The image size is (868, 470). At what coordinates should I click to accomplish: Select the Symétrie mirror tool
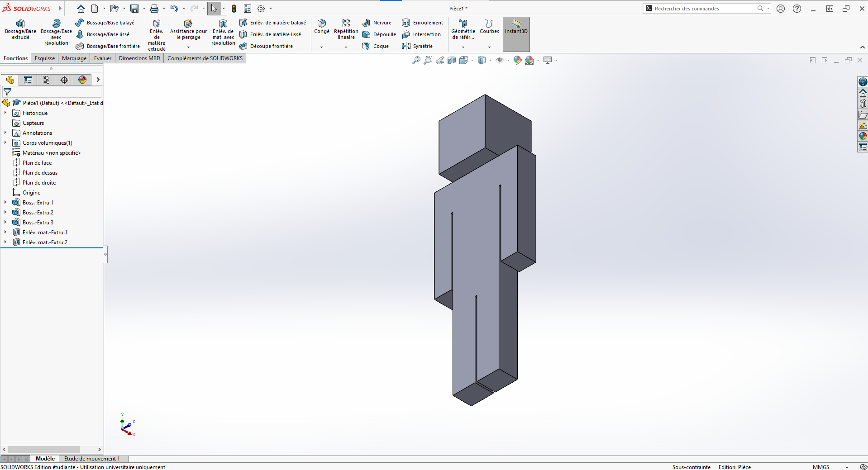pyautogui.click(x=417, y=46)
